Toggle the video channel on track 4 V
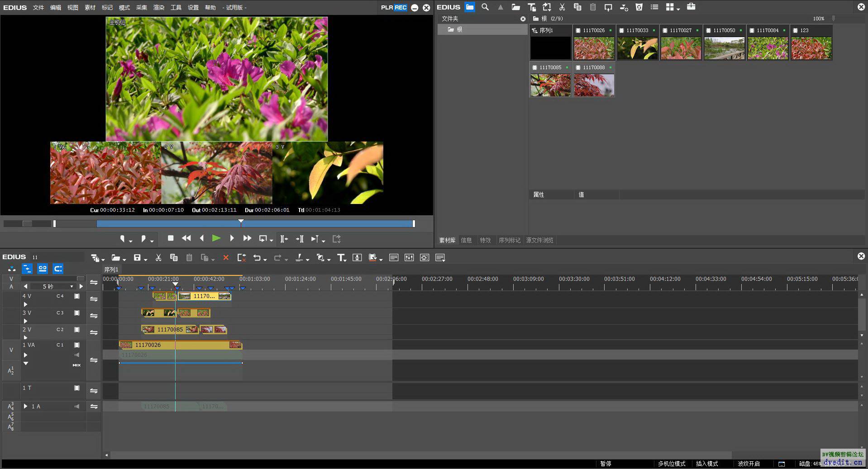Image resolution: width=868 pixels, height=469 pixels. (77, 296)
